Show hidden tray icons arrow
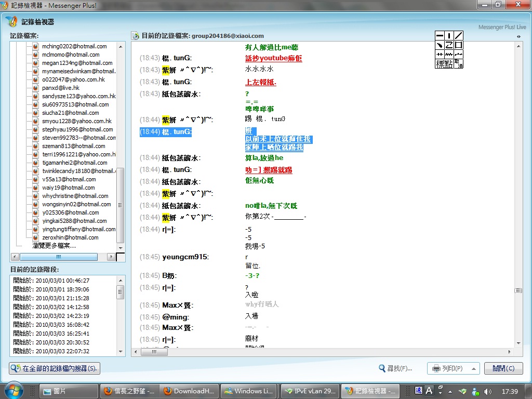The image size is (532, 399). click(x=450, y=392)
